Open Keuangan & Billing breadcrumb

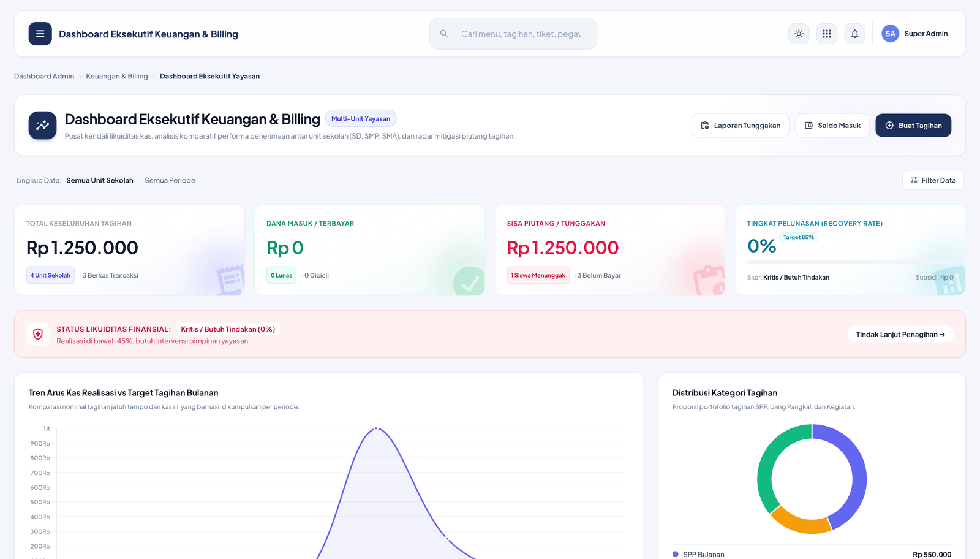(x=117, y=76)
